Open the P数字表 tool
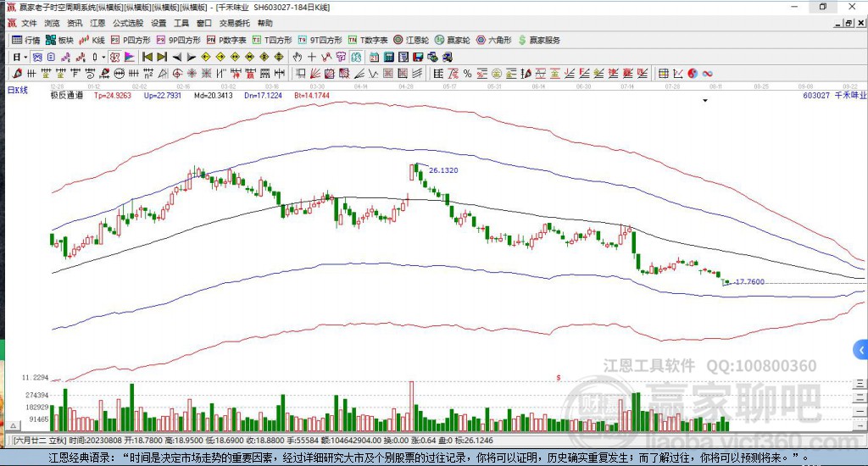Screen dimensions: 868x466 point(226,40)
